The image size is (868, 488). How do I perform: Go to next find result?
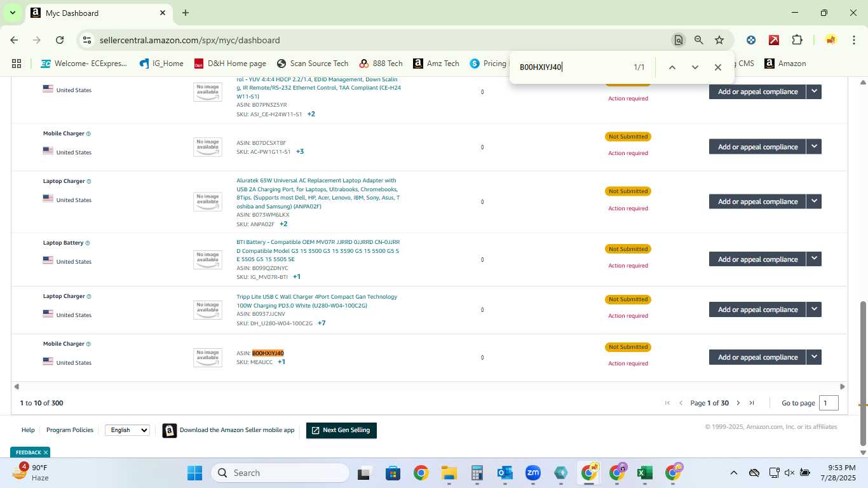pyautogui.click(x=695, y=67)
